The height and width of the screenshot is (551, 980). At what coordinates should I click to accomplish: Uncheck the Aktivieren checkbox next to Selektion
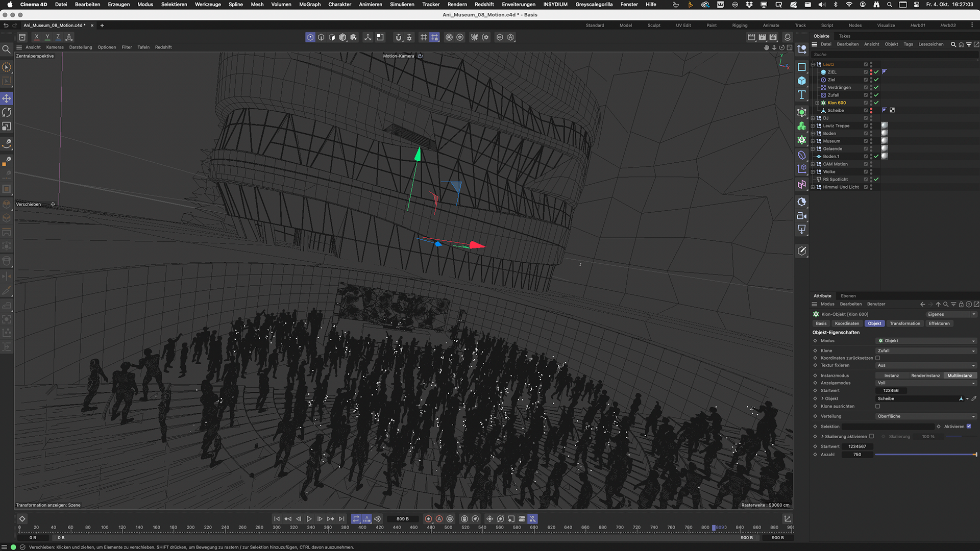(x=969, y=427)
